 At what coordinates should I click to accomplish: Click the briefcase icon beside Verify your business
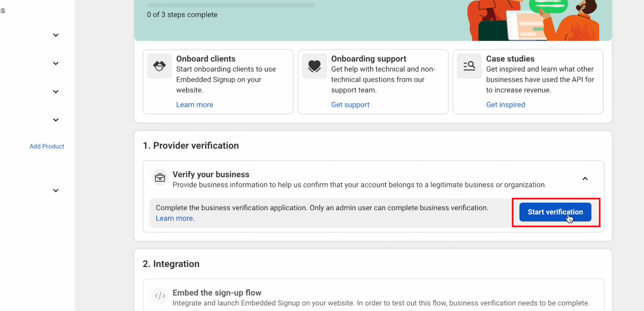(x=160, y=177)
